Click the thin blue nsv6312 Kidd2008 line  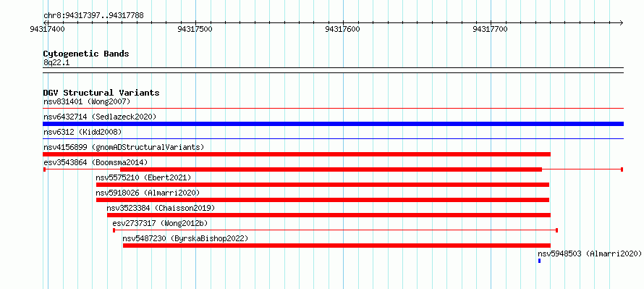[333, 138]
